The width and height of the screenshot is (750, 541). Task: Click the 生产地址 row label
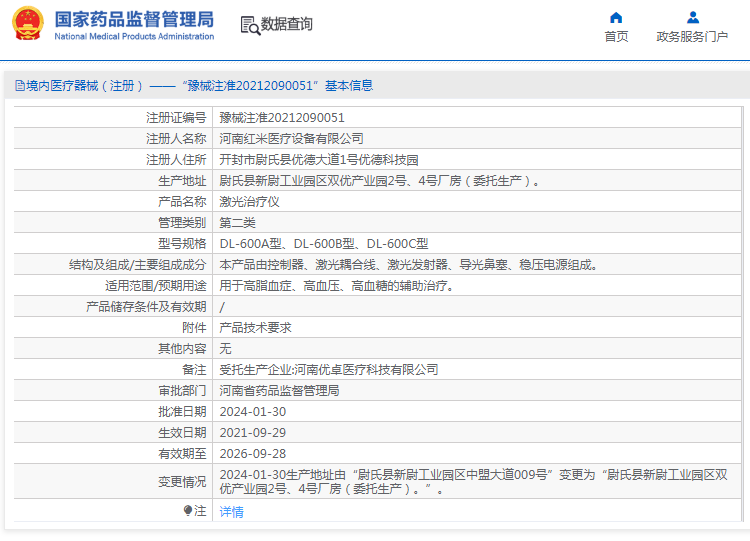point(182,181)
